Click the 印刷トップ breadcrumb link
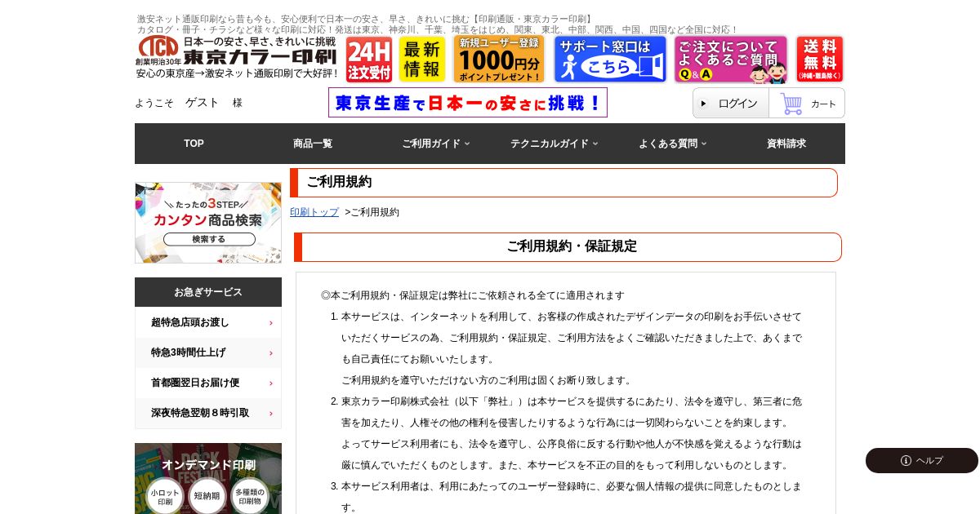The height and width of the screenshot is (514, 980). point(314,212)
